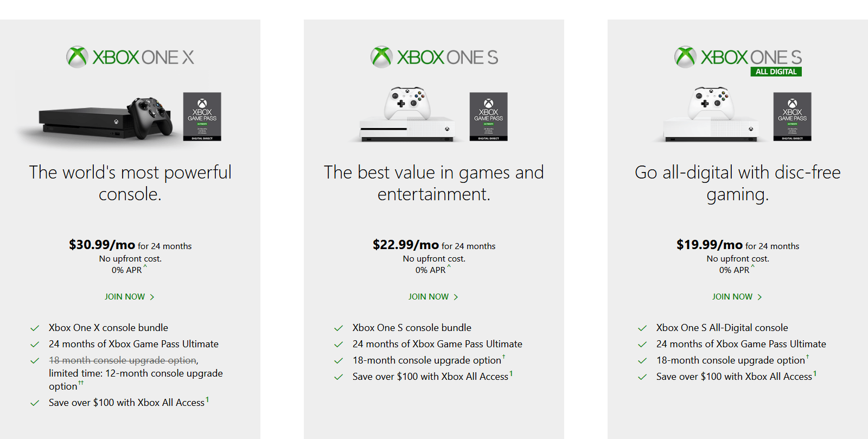This screenshot has height=439, width=868.
Task: Click checkmark beside Xbox One S console bundle
Action: [339, 328]
